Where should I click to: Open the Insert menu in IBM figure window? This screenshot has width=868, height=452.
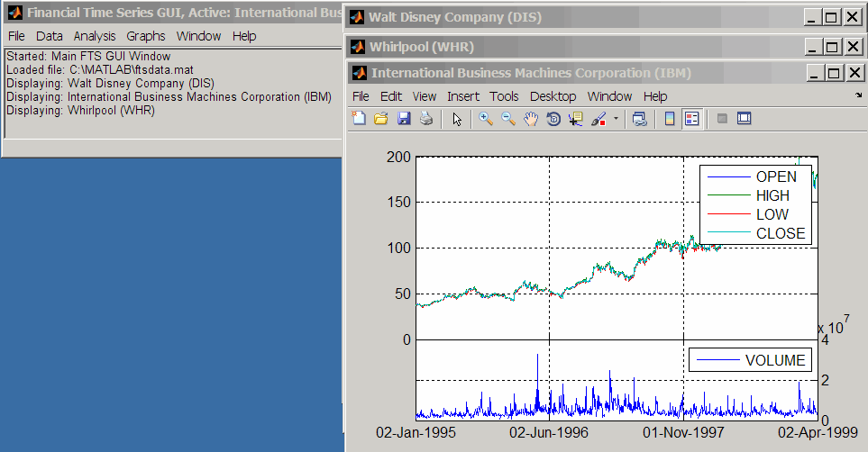[463, 96]
